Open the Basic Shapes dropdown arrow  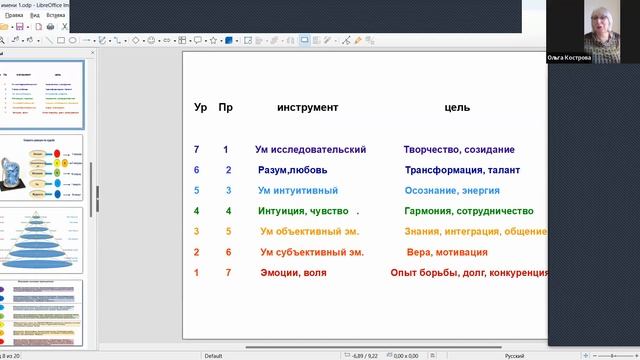144,41
